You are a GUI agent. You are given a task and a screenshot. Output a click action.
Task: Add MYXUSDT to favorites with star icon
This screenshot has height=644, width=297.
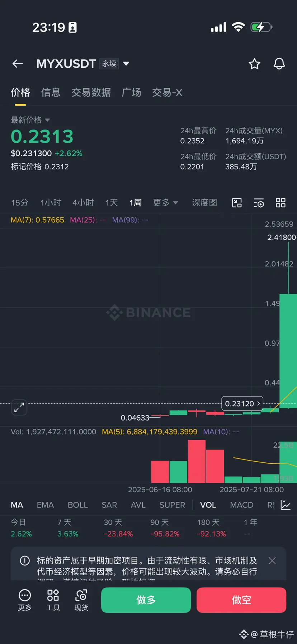pyautogui.click(x=254, y=64)
